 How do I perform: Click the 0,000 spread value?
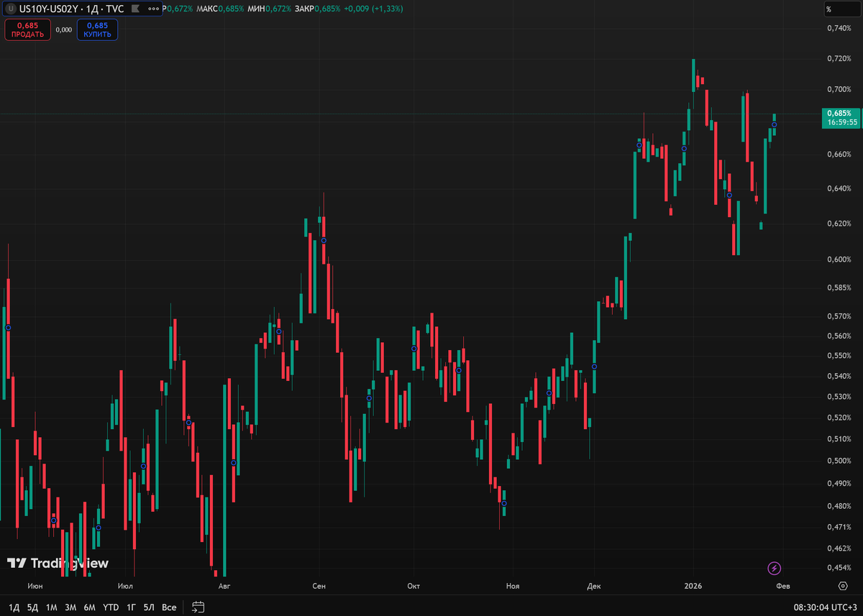coord(63,29)
